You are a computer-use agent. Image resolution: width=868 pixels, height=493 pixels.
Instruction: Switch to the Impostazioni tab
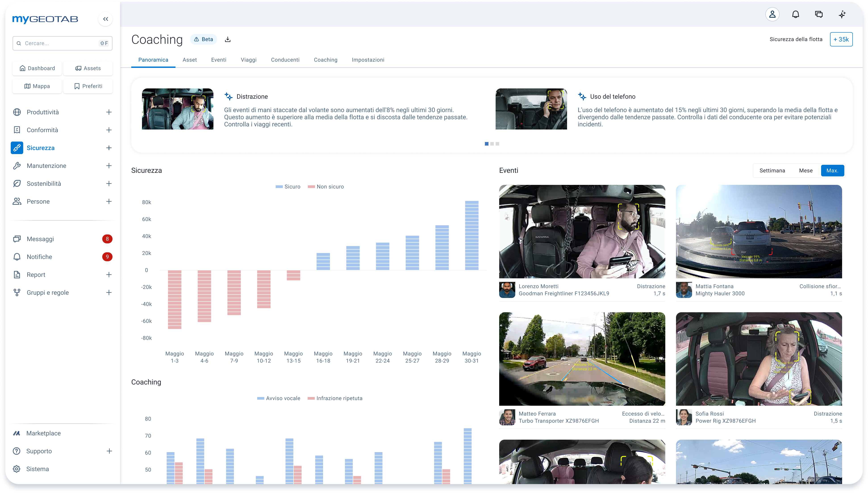tap(368, 60)
